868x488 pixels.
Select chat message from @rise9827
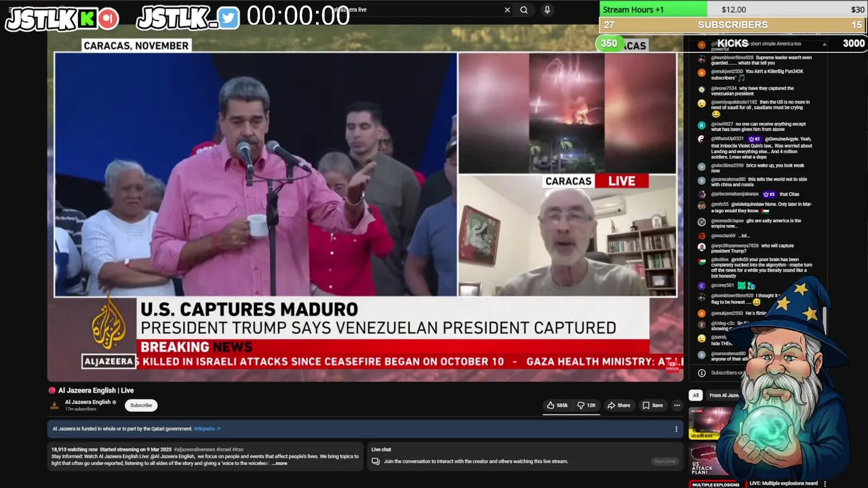click(x=758, y=127)
